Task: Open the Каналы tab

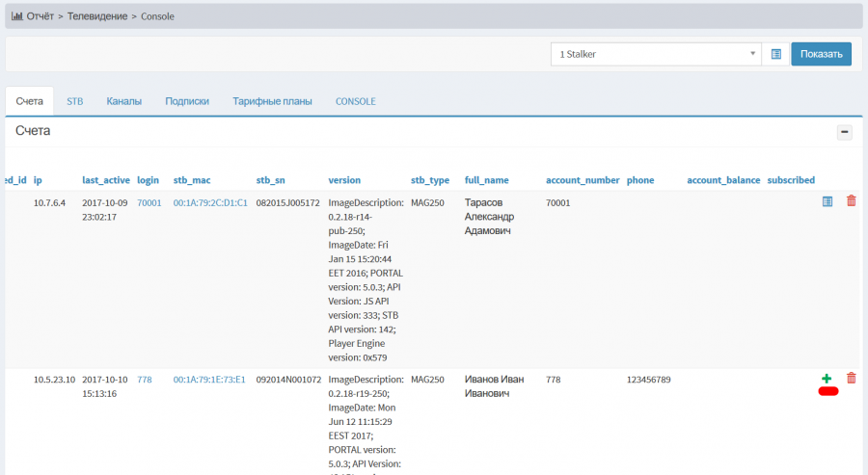Action: 124,101
